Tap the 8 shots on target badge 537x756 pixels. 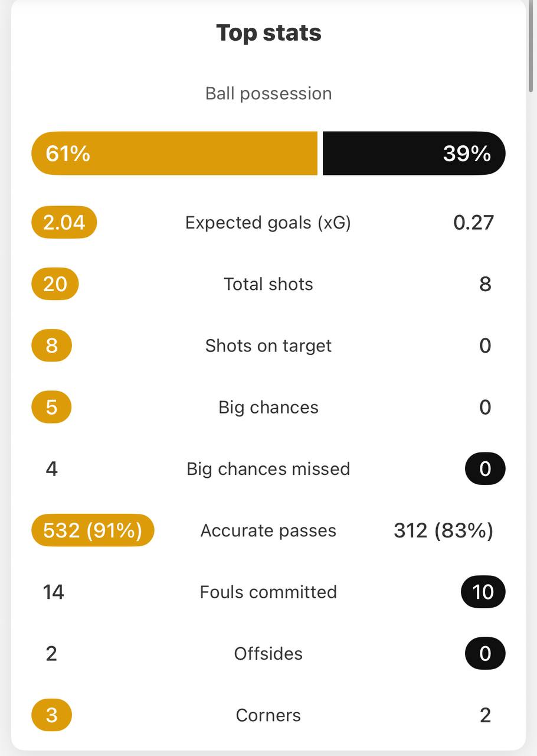(51, 346)
